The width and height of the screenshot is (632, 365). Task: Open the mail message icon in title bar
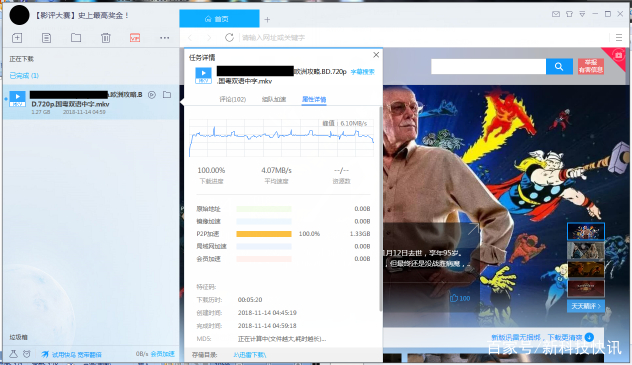[556, 14]
